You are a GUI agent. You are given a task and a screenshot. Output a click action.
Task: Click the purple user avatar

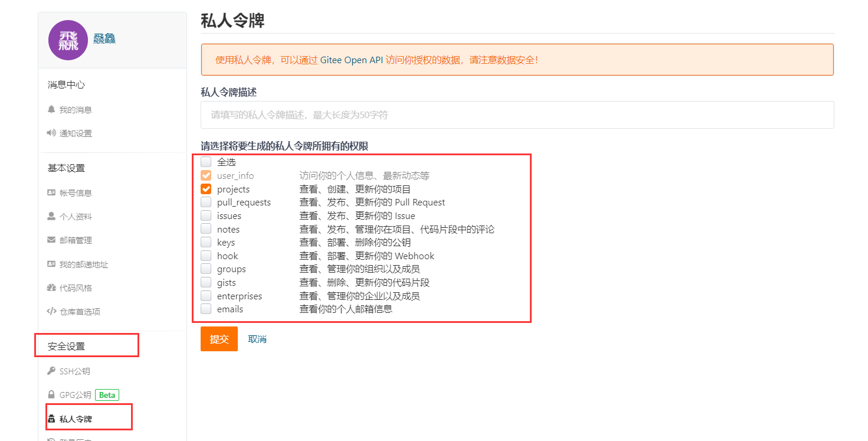68,40
